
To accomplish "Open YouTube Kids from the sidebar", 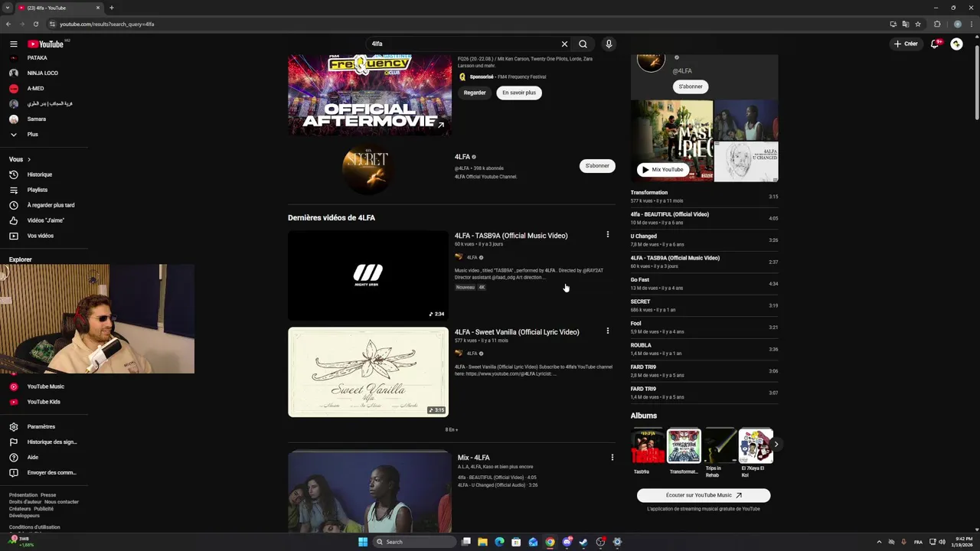I will [43, 402].
